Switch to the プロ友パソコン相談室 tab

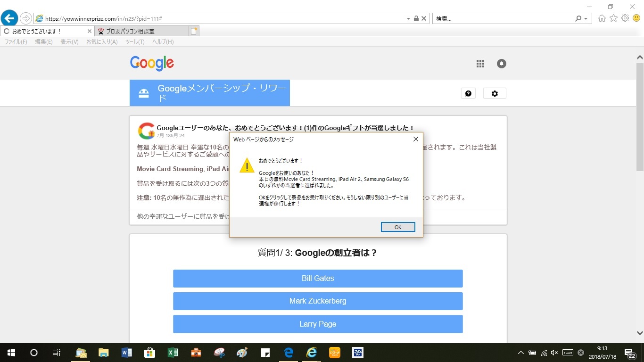pyautogui.click(x=141, y=31)
